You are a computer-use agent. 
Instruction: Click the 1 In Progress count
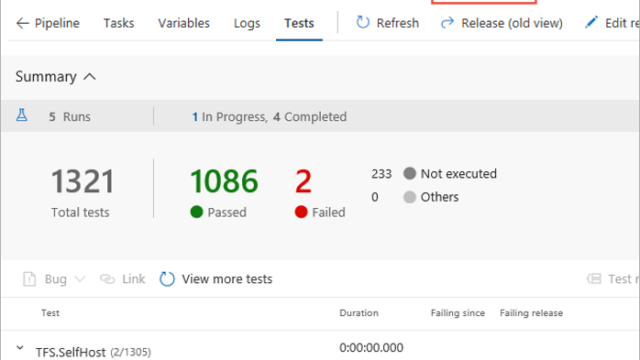195,117
